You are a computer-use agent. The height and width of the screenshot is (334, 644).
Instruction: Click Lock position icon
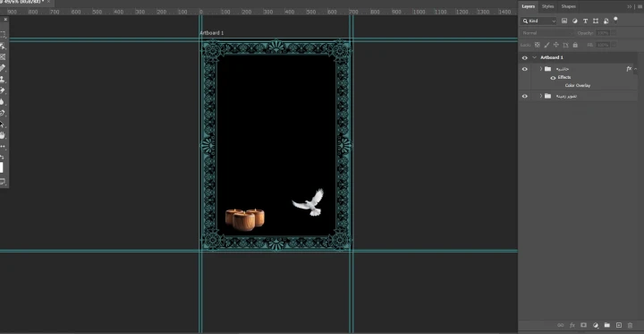click(x=556, y=45)
